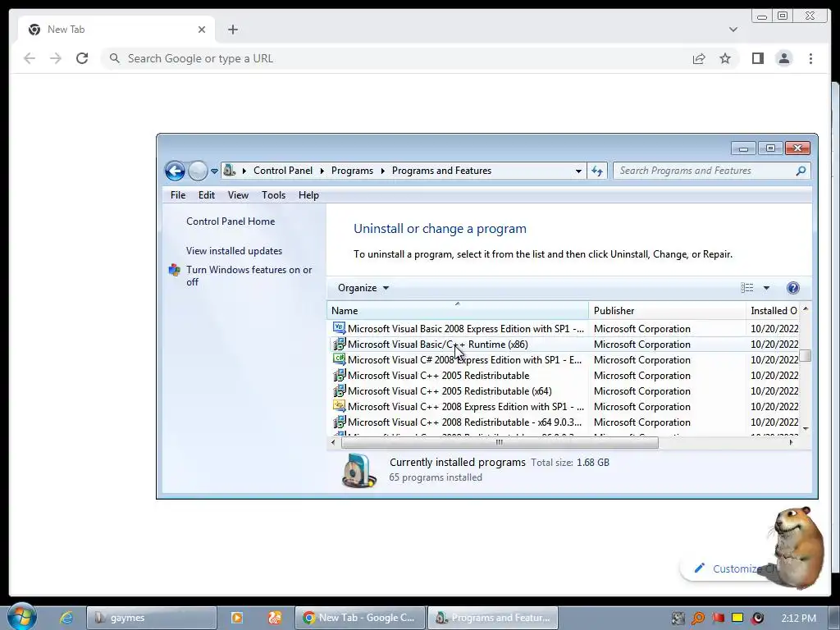
Task: Click Programs breadcrumb in address bar
Action: pyautogui.click(x=352, y=171)
